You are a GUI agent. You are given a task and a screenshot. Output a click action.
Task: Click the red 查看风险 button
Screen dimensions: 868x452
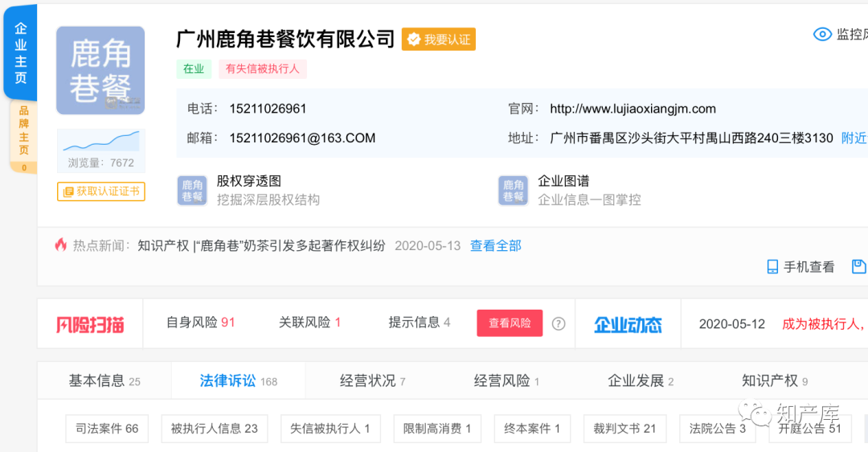510,323
